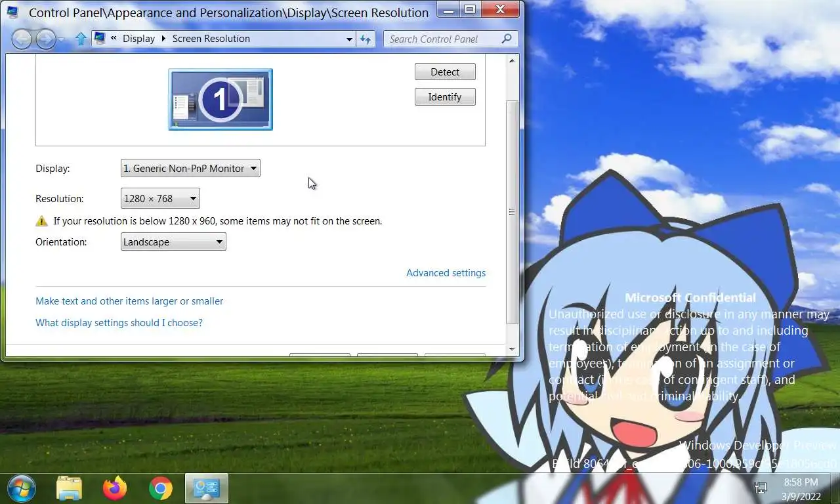Click the Detect button
Viewport: 840px width, 504px height.
tap(445, 72)
